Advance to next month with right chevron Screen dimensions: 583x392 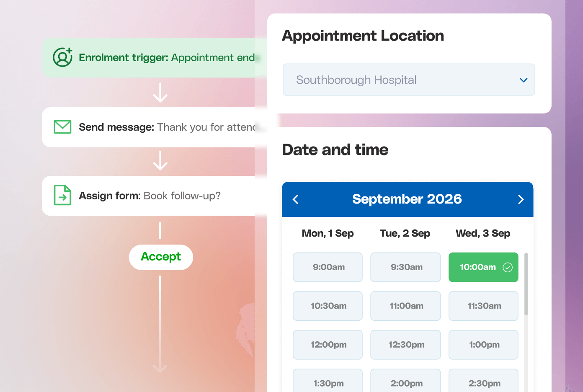(521, 199)
